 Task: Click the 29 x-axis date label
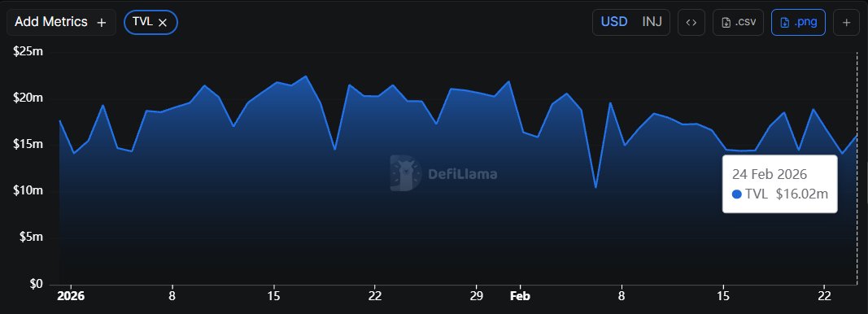tap(476, 295)
